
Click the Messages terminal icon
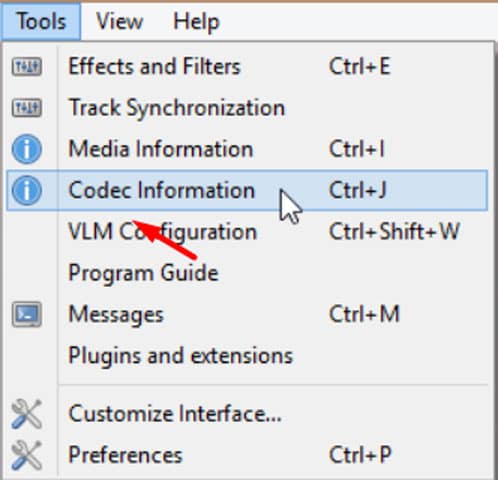[x=27, y=314]
